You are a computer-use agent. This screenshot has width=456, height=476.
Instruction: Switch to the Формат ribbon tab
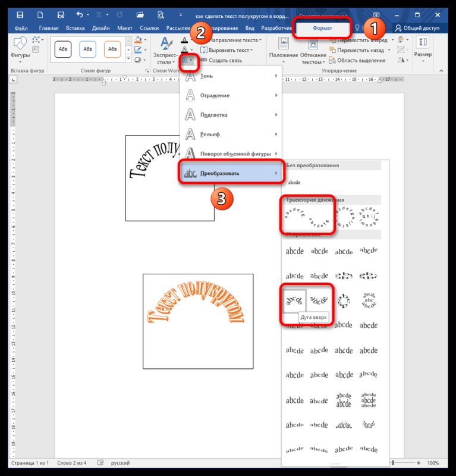point(323,28)
